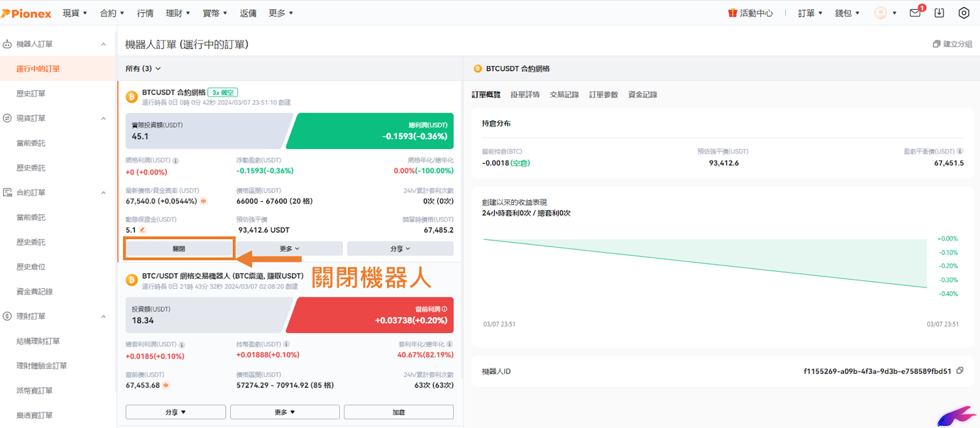The width and height of the screenshot is (980, 428).
Task: Open the 合約 dropdown in top navigation
Action: (x=112, y=13)
